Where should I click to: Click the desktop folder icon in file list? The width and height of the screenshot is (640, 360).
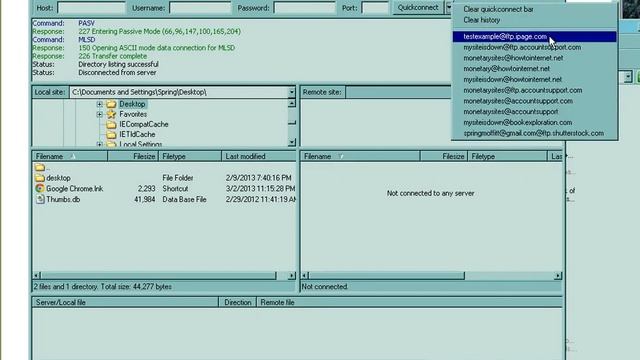point(40,178)
